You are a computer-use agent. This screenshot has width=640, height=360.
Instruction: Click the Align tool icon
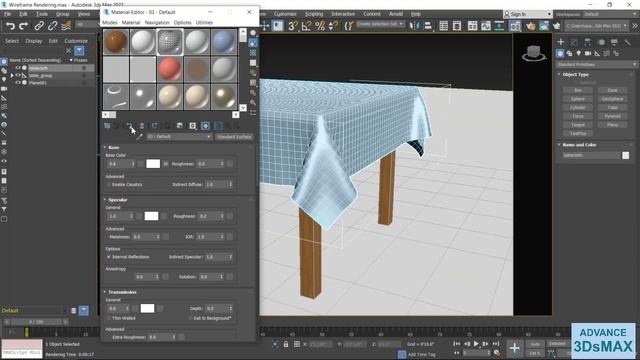pyautogui.click(x=428, y=26)
